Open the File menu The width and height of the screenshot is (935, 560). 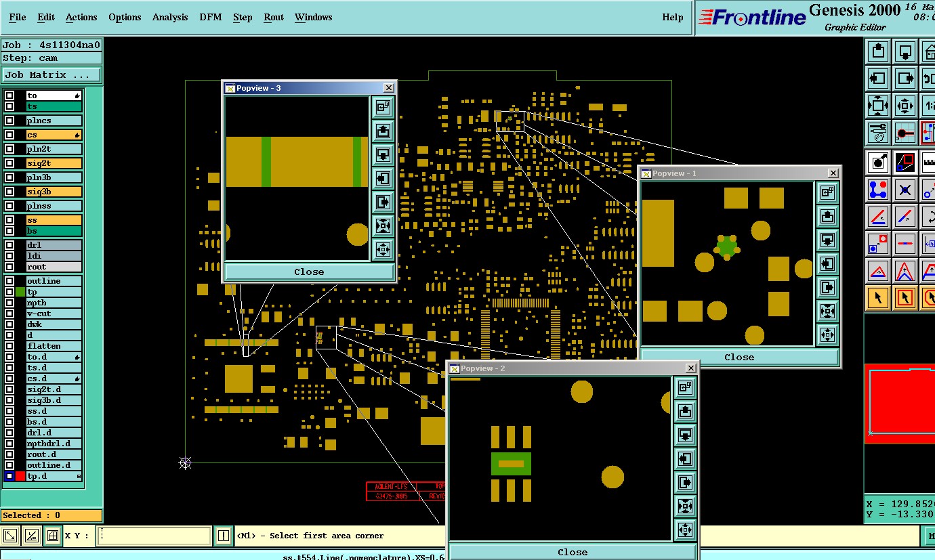click(18, 17)
